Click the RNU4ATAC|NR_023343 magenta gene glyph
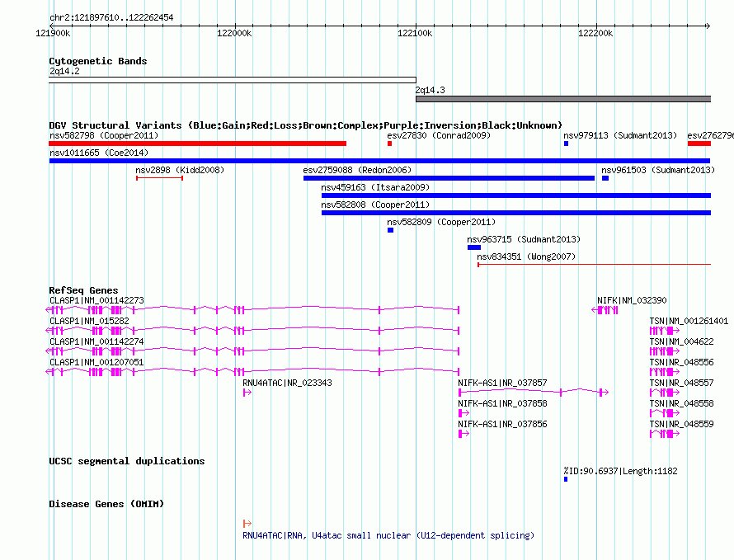Image resolution: width=734 pixels, height=560 pixels. [247, 393]
